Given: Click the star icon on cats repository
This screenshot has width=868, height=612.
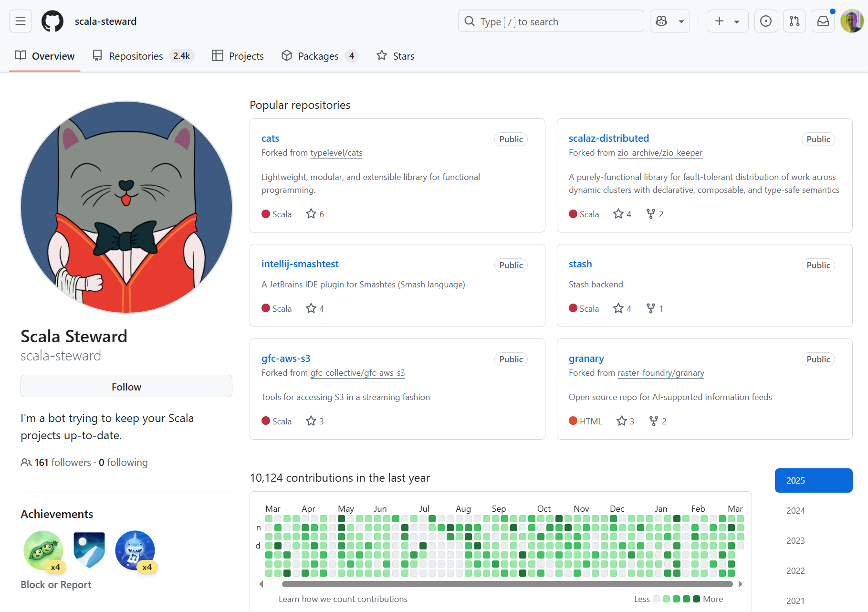Looking at the screenshot, I should coord(311,214).
